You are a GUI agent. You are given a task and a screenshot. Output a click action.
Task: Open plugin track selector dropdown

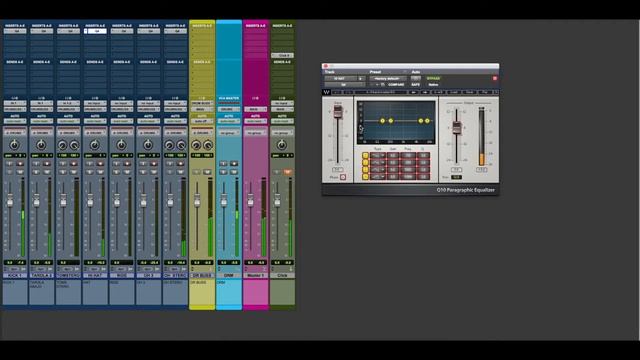(x=340, y=78)
